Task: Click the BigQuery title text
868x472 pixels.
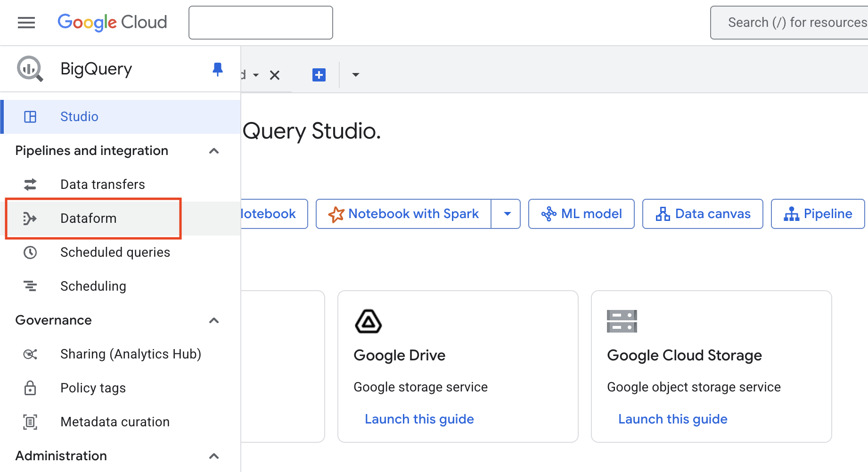Action: [x=96, y=69]
